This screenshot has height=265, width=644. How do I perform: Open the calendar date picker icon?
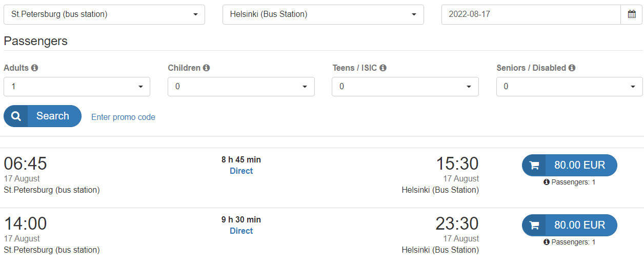coord(631,14)
